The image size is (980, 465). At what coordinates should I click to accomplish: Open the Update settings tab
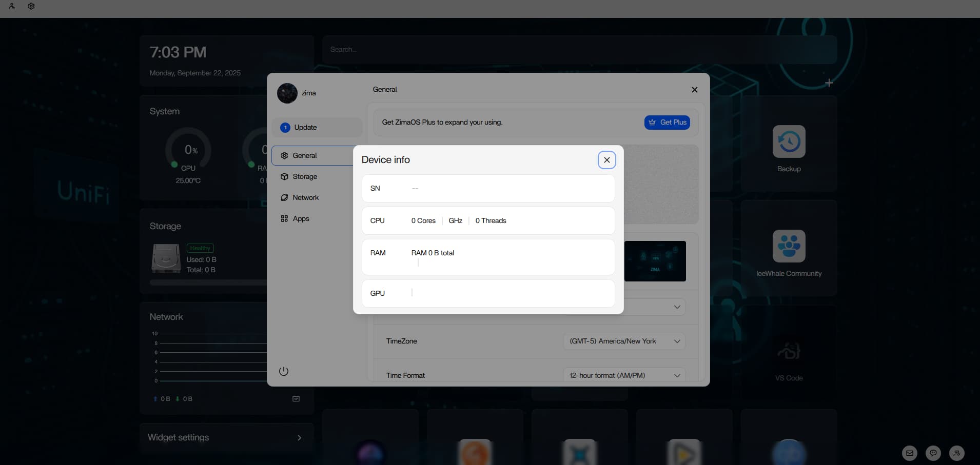click(x=317, y=127)
